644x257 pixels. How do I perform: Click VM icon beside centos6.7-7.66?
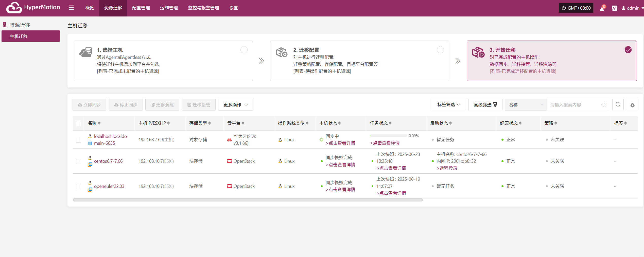tap(90, 165)
